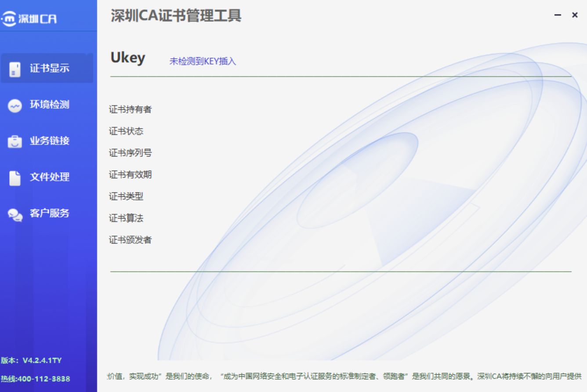Select the 证书持有者 field label
Screen dimensions: 587x392
130,109
